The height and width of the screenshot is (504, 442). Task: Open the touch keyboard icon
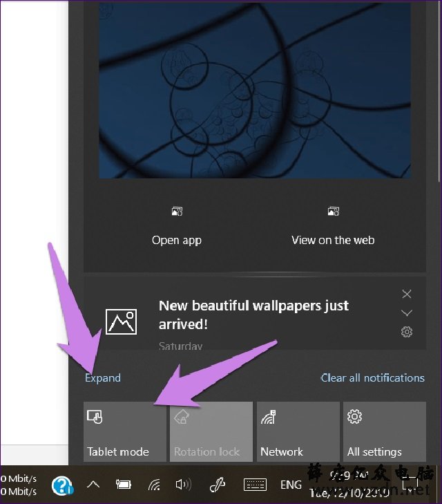coord(255,485)
